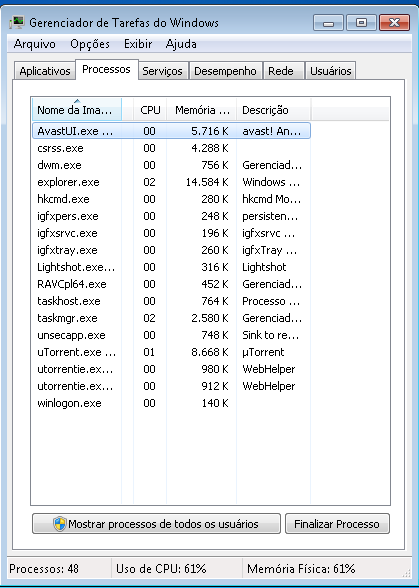
Task: Open the Arquivo menu
Action: pyautogui.click(x=35, y=44)
